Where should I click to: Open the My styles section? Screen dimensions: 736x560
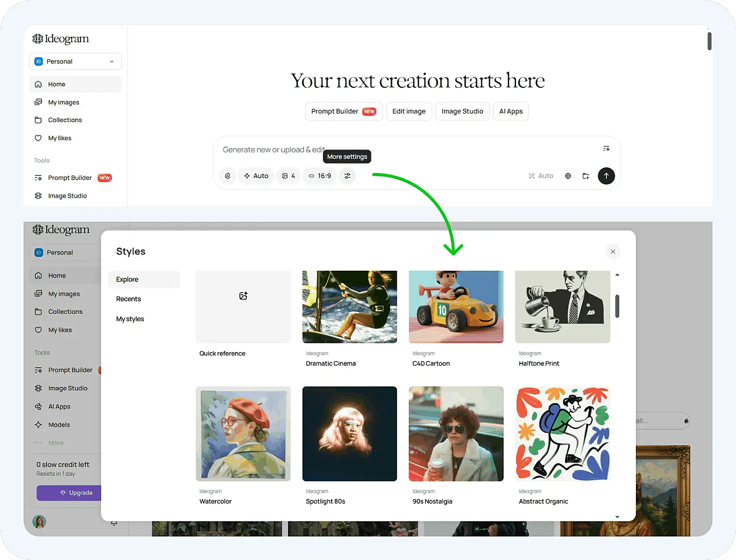(130, 319)
